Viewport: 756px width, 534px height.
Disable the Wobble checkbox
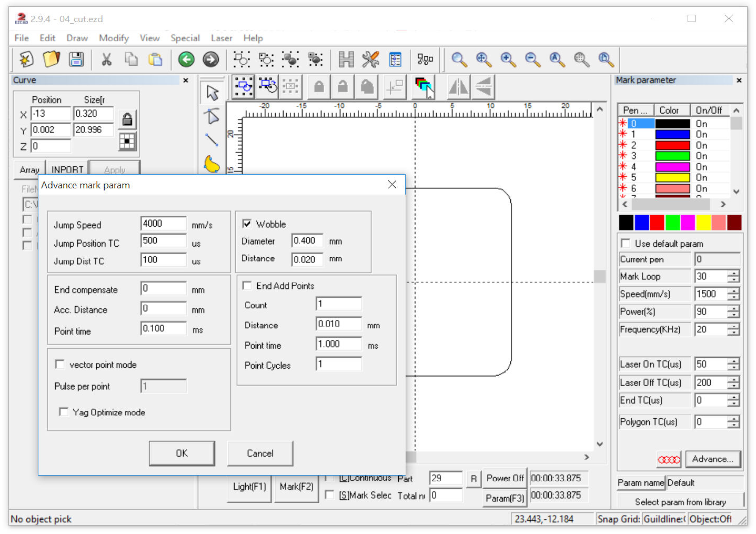tap(247, 224)
